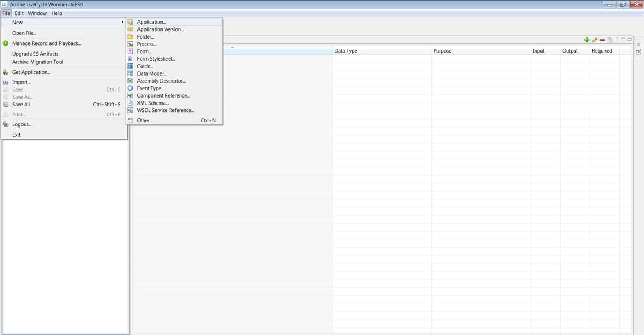Open the filter dropdown above Data Type column
This screenshot has height=335, width=644.
(231, 47)
